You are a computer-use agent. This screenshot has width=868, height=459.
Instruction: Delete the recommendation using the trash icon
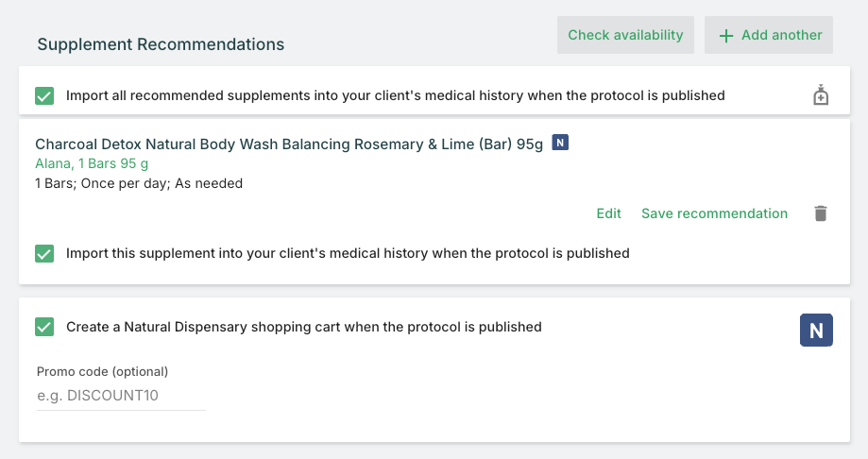821,213
